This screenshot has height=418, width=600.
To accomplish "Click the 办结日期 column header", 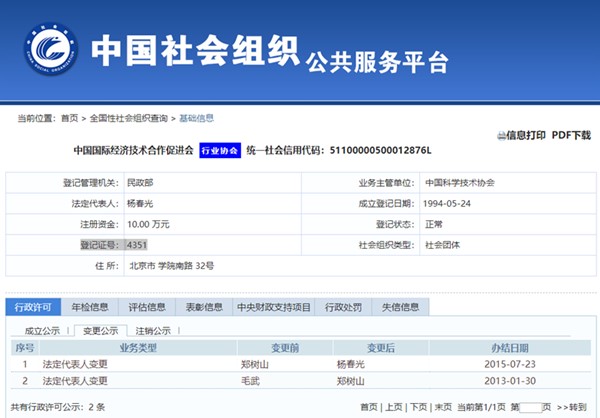I will [x=510, y=348].
